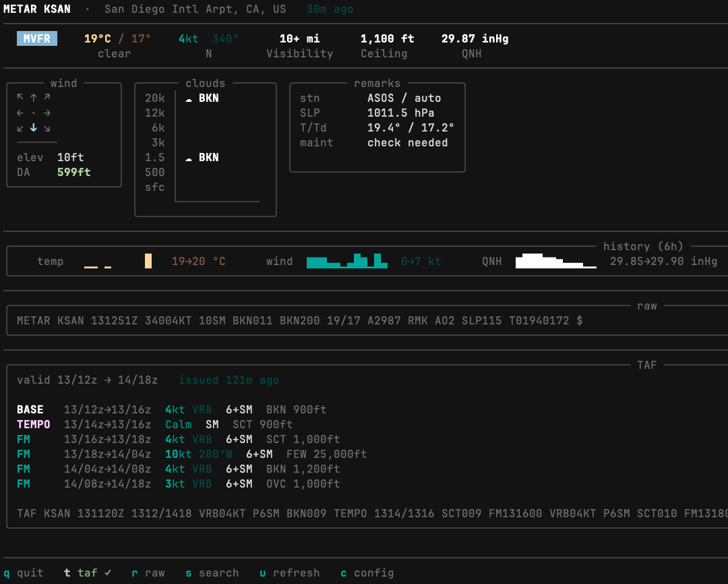Click the raw TAF KSAN text line
The image size is (728, 584).
tap(372, 513)
